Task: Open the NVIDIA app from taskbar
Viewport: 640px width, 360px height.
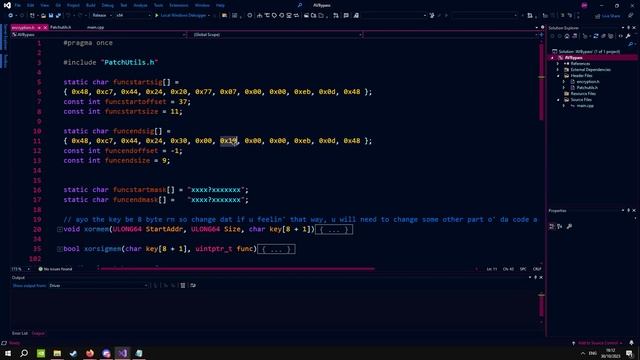Action: click(41, 353)
